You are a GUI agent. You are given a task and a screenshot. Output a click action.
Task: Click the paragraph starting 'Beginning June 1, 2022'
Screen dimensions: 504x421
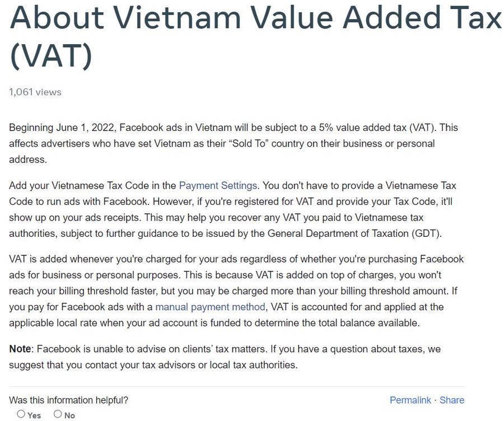224,143
